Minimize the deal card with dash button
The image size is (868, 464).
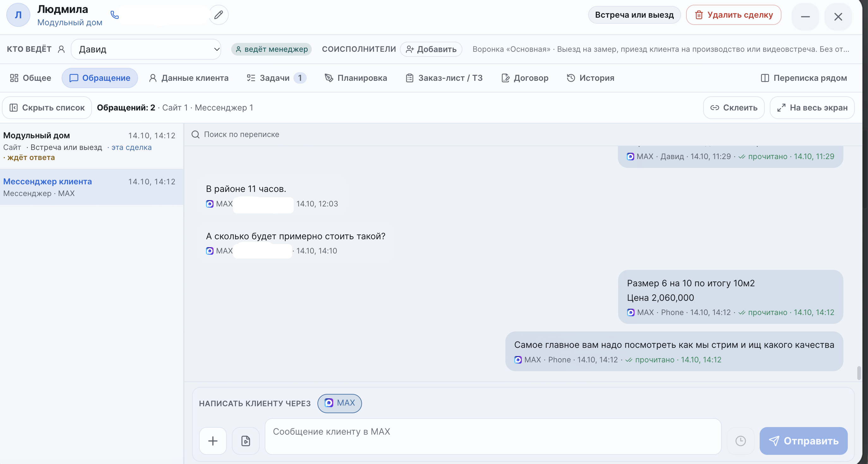pos(805,16)
